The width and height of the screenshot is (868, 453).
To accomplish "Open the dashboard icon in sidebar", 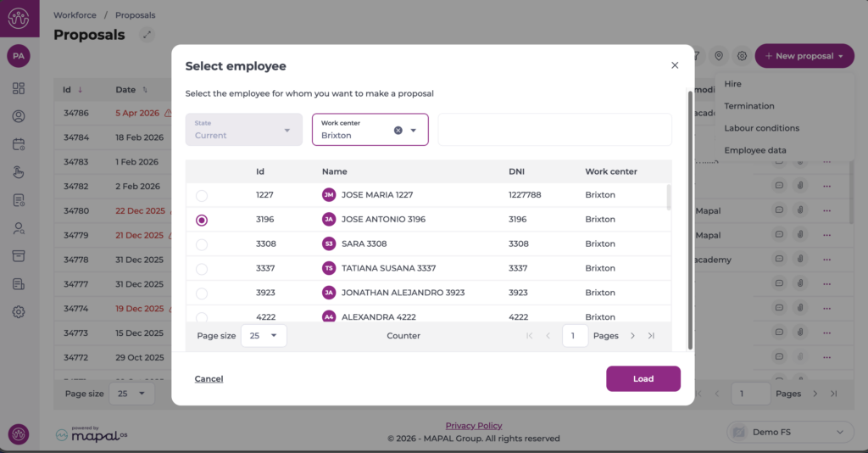I will (x=19, y=88).
